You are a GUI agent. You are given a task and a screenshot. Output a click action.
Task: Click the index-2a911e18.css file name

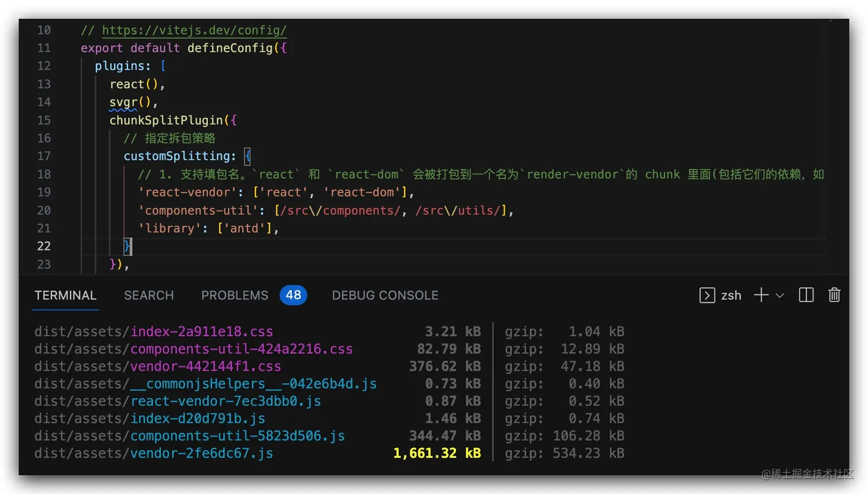201,331
